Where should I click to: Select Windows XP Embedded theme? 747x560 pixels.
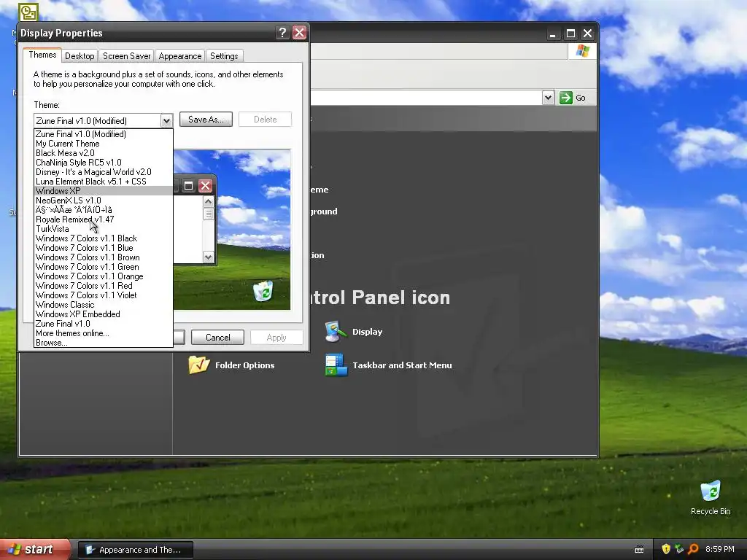tap(104, 314)
